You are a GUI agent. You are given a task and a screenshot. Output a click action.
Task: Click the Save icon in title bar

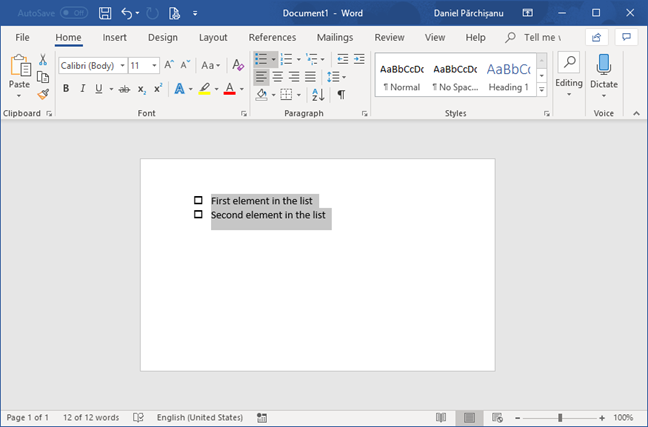pyautogui.click(x=105, y=13)
